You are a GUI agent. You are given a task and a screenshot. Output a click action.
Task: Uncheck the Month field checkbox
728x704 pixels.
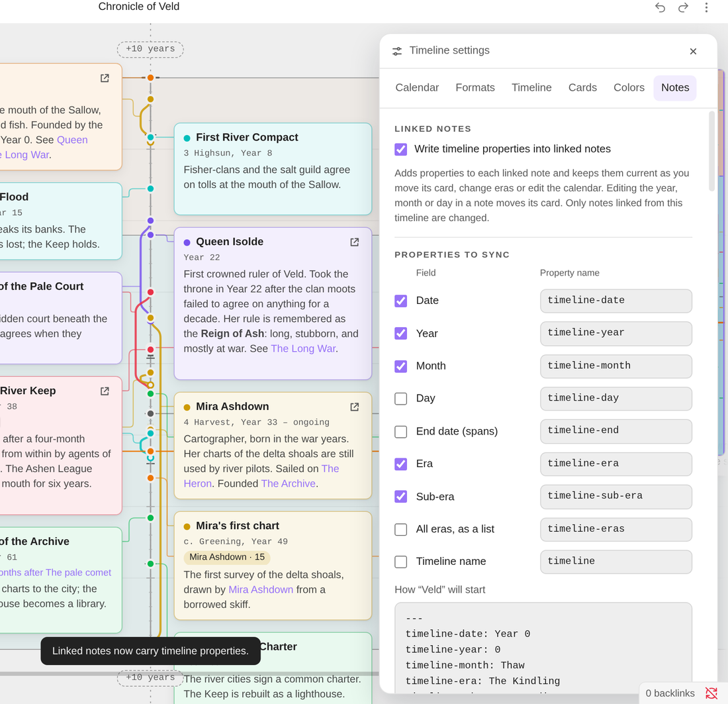(400, 366)
